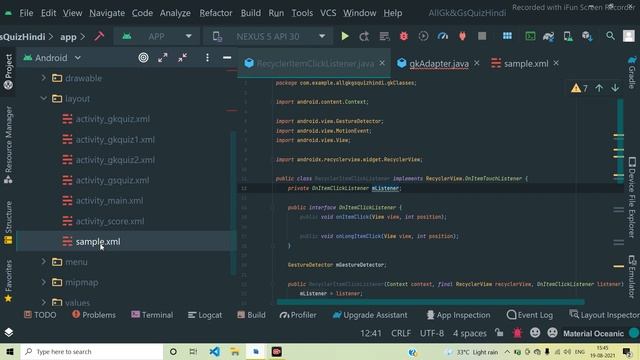Click the editor horizontal scrollbar

click(430, 302)
